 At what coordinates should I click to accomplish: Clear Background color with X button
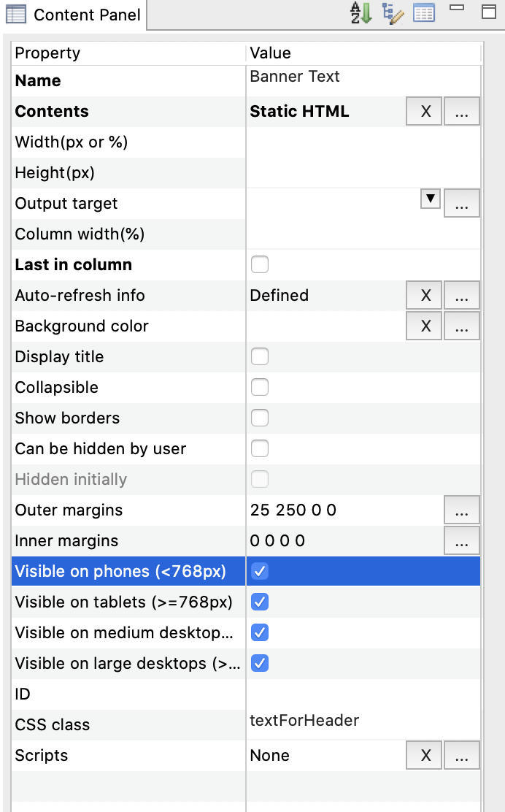424,326
